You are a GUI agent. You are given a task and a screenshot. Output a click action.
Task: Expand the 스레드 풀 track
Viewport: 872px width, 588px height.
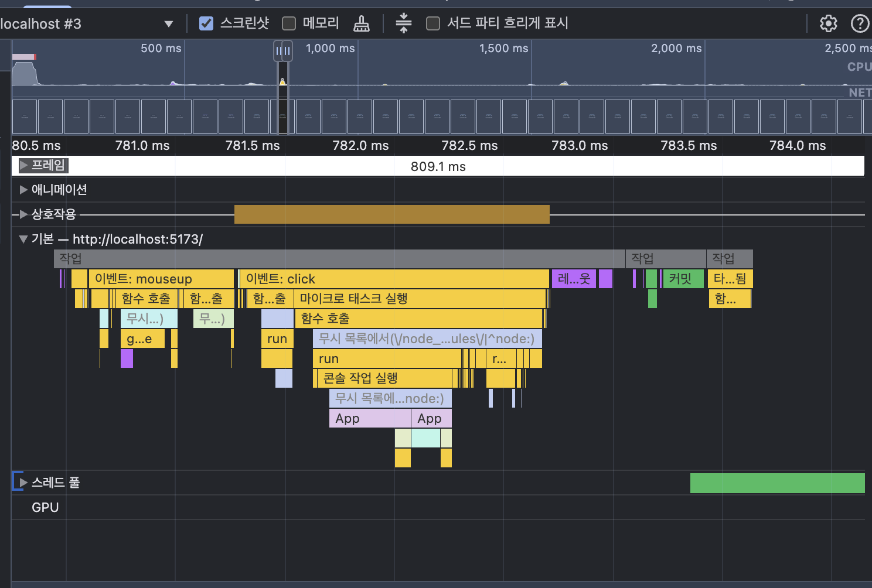(x=24, y=483)
